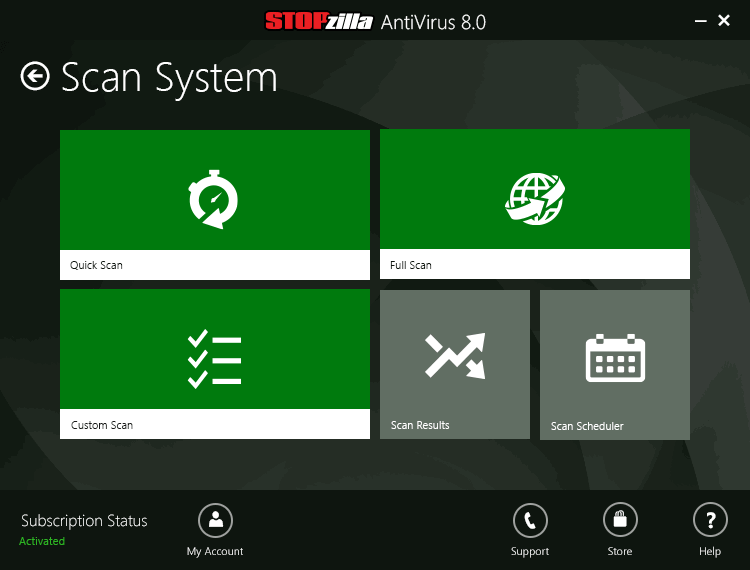Screen dimensions: 750x570
Task: Start a Quick Scan via stopwatch icon
Action: tap(213, 199)
